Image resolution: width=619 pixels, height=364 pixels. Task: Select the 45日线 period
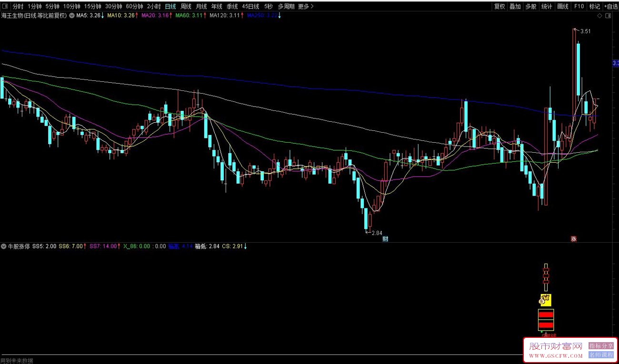pos(250,7)
